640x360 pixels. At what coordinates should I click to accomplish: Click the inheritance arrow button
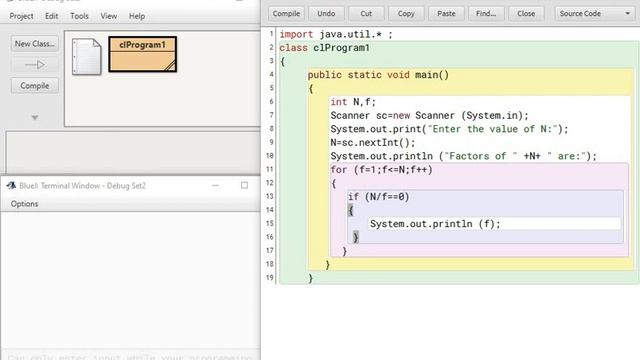click(35, 64)
